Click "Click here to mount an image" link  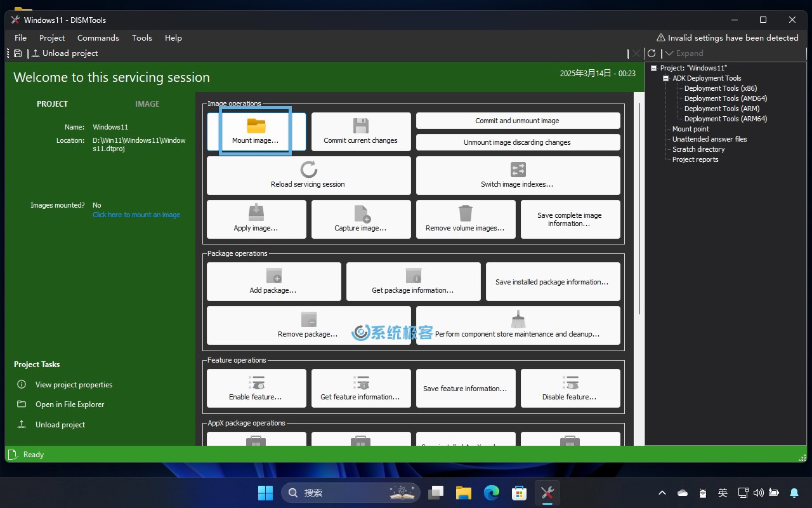pyautogui.click(x=136, y=215)
